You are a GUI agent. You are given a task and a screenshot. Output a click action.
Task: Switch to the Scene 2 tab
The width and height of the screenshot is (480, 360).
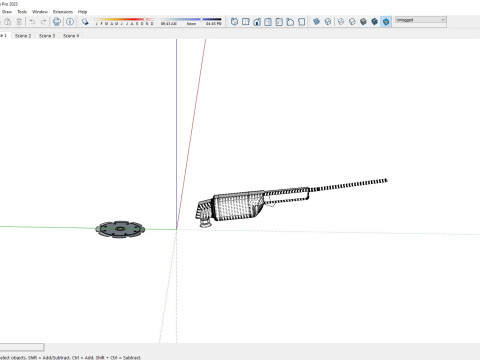[x=23, y=36]
